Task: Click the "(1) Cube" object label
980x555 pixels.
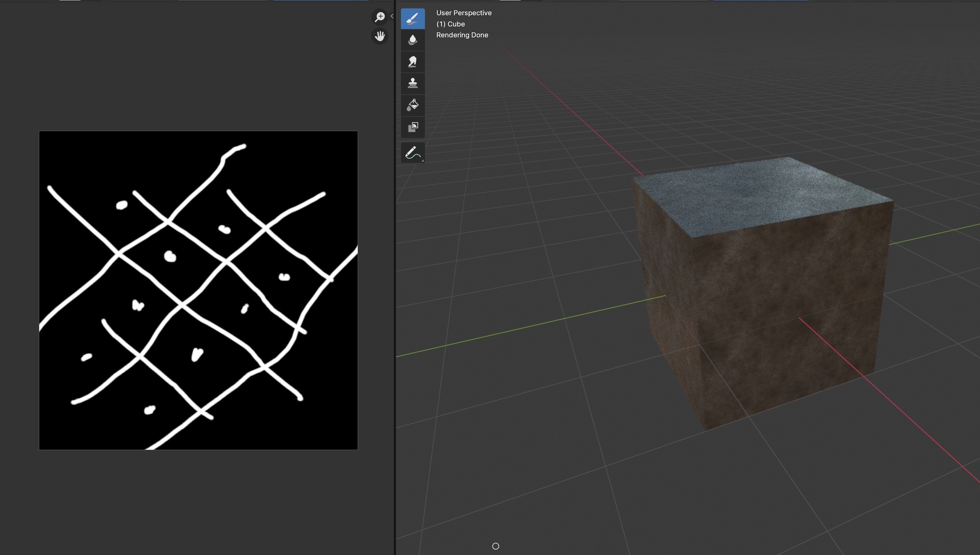Action: pos(450,24)
